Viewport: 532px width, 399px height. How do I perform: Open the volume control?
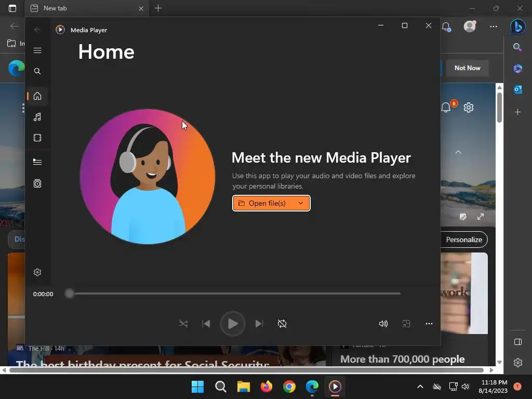(383, 324)
